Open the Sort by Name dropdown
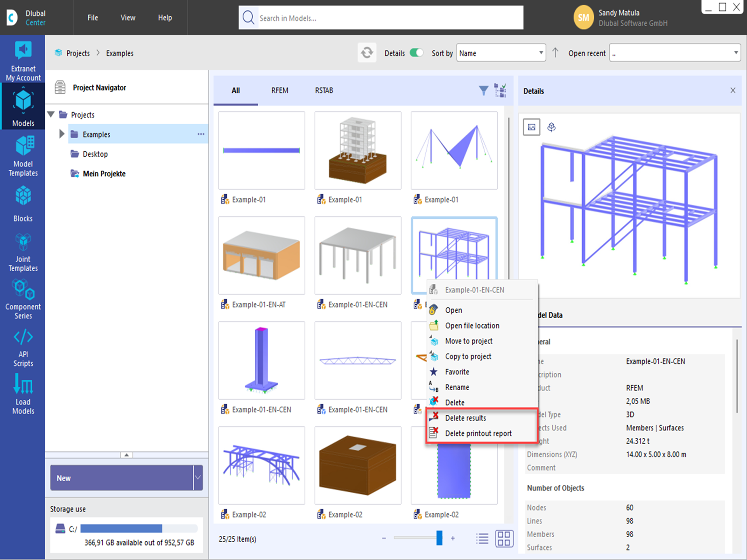The height and width of the screenshot is (560, 747). (501, 53)
